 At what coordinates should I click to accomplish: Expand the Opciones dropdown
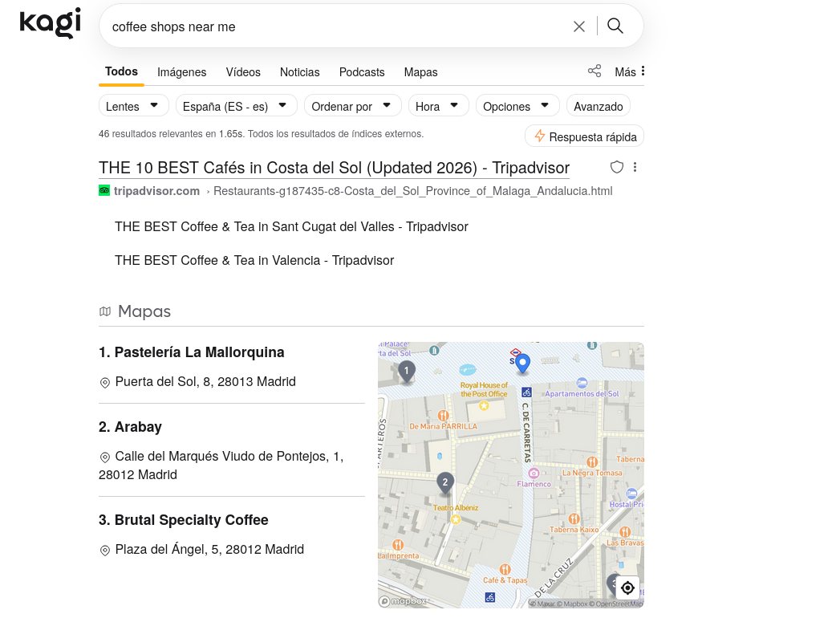click(517, 106)
